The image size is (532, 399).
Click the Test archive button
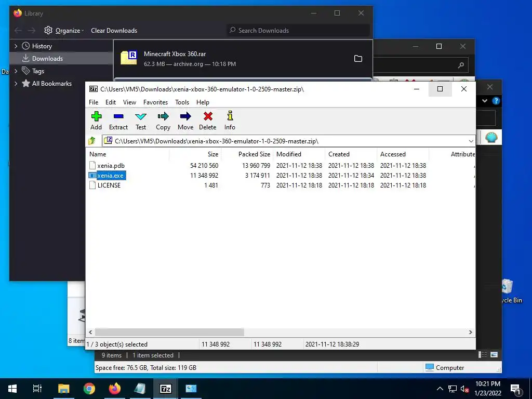[x=141, y=121]
